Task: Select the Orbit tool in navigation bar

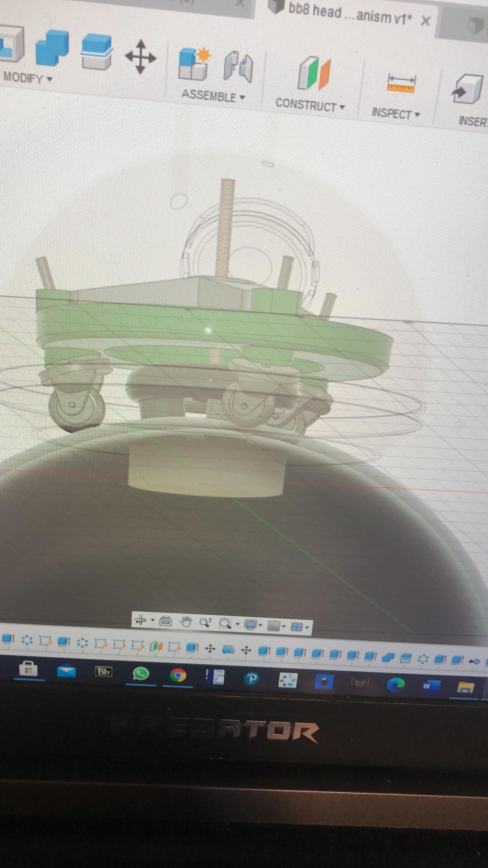Action: click(x=140, y=620)
